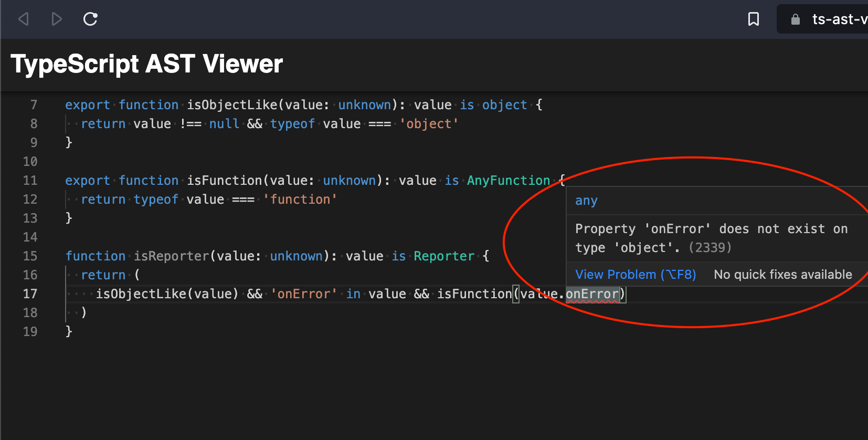Click the null keyword on line 8
Viewport: 868px width, 440px height.
point(225,124)
